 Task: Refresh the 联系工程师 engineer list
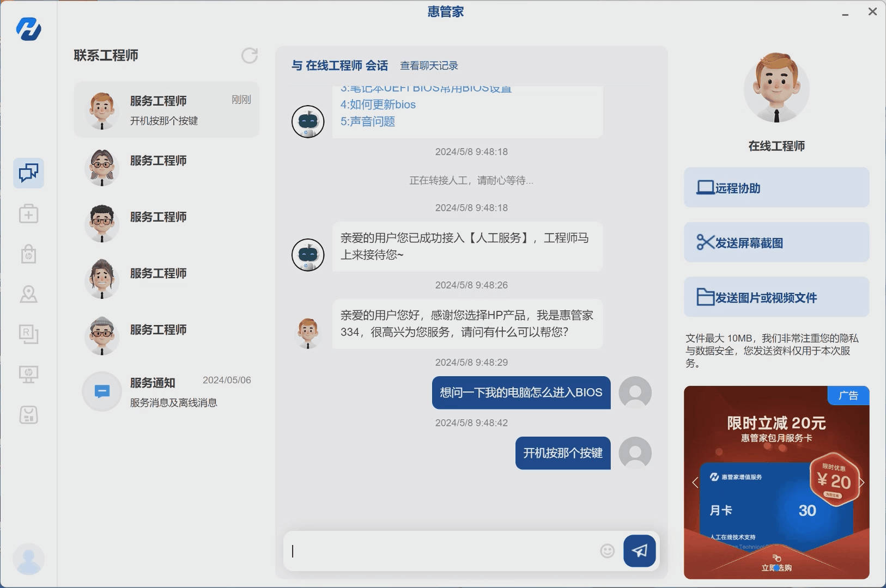250,56
